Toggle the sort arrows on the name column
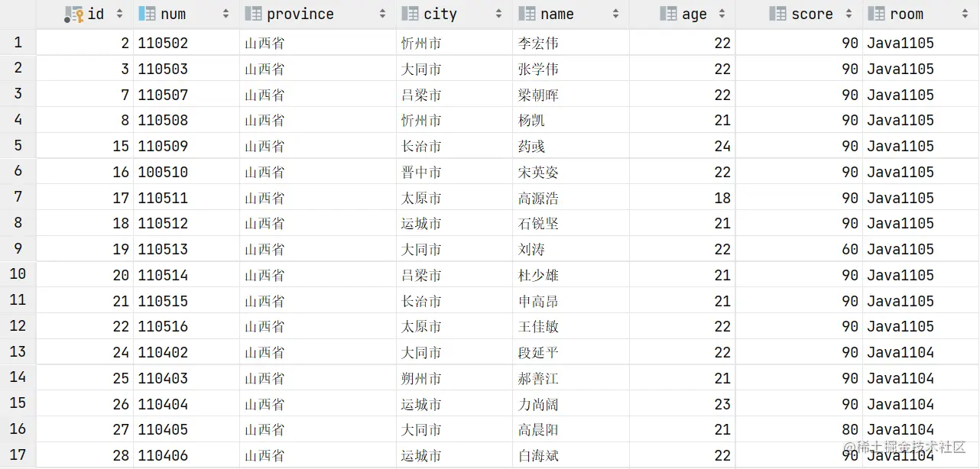980x469 pixels. click(615, 14)
